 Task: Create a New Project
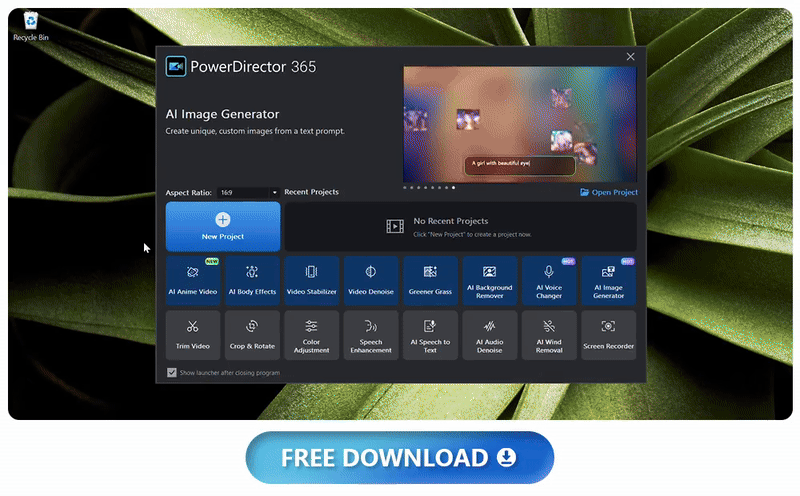click(223, 227)
